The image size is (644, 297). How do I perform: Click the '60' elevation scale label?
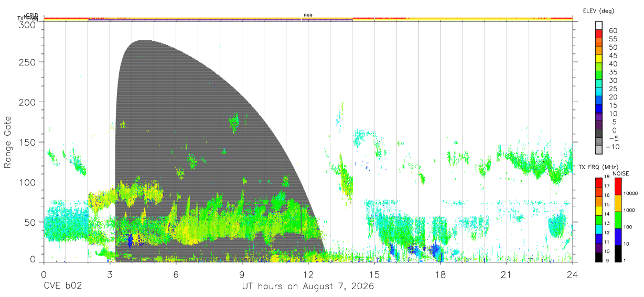[x=613, y=31]
